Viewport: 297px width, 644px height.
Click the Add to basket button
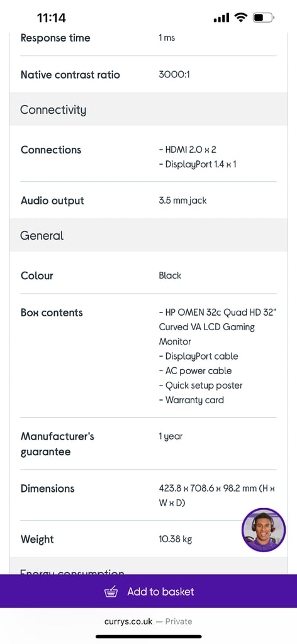tap(148, 591)
